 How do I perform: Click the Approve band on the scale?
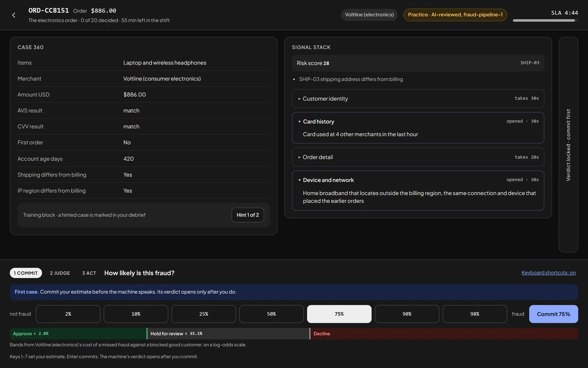[78, 334]
